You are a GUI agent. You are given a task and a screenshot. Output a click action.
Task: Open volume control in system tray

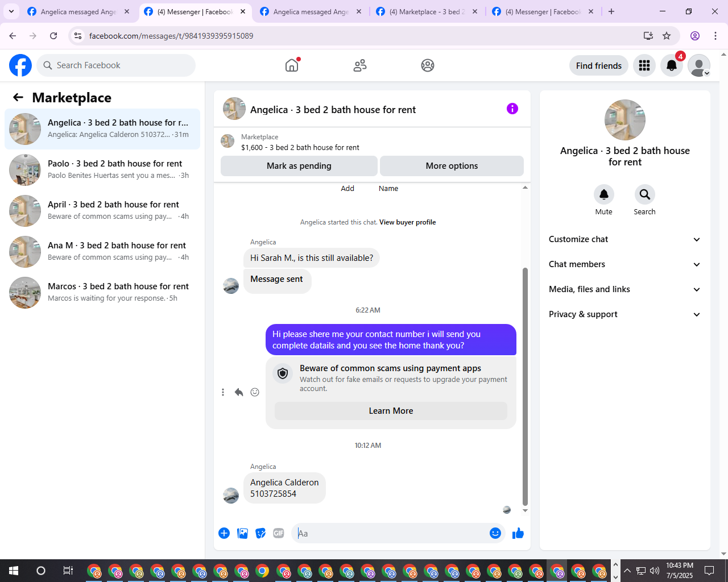click(x=655, y=571)
